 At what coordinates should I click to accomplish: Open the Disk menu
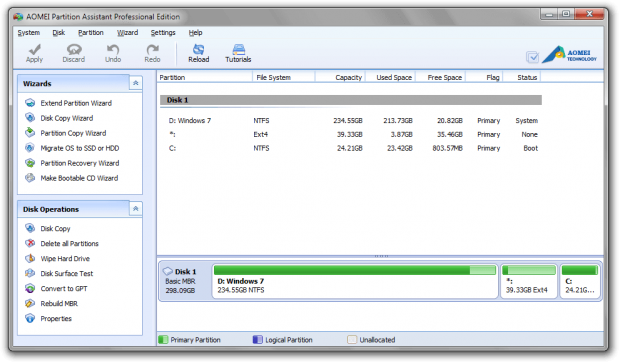59,32
